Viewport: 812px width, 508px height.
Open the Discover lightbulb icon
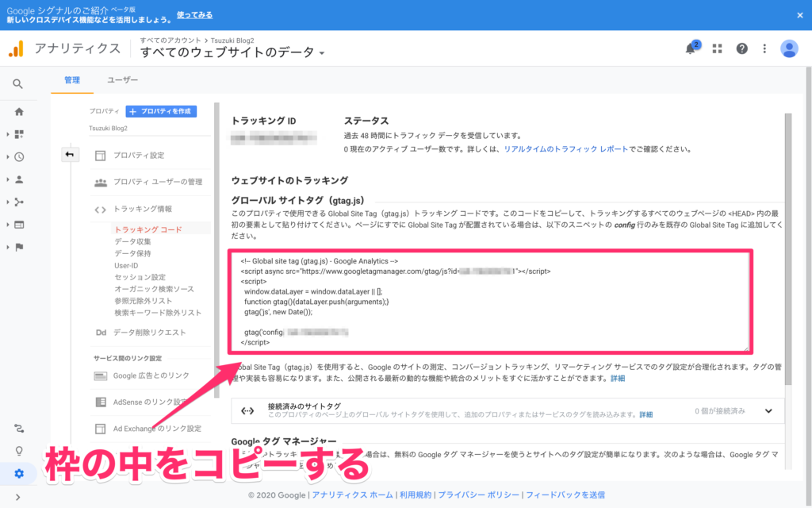tap(19, 451)
